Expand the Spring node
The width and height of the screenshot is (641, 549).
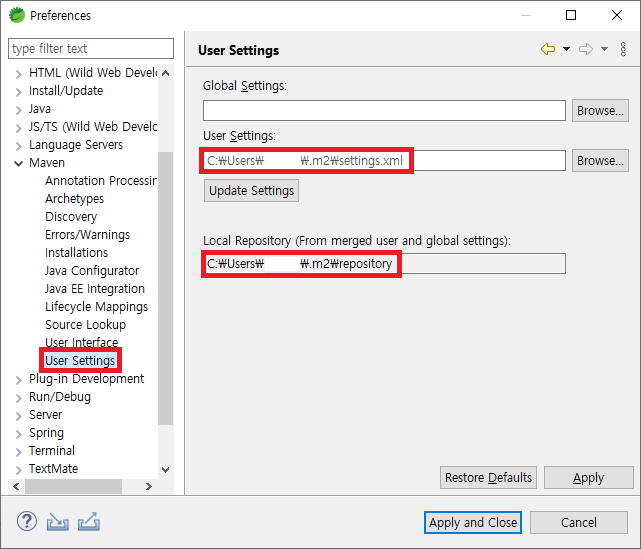tap(18, 434)
